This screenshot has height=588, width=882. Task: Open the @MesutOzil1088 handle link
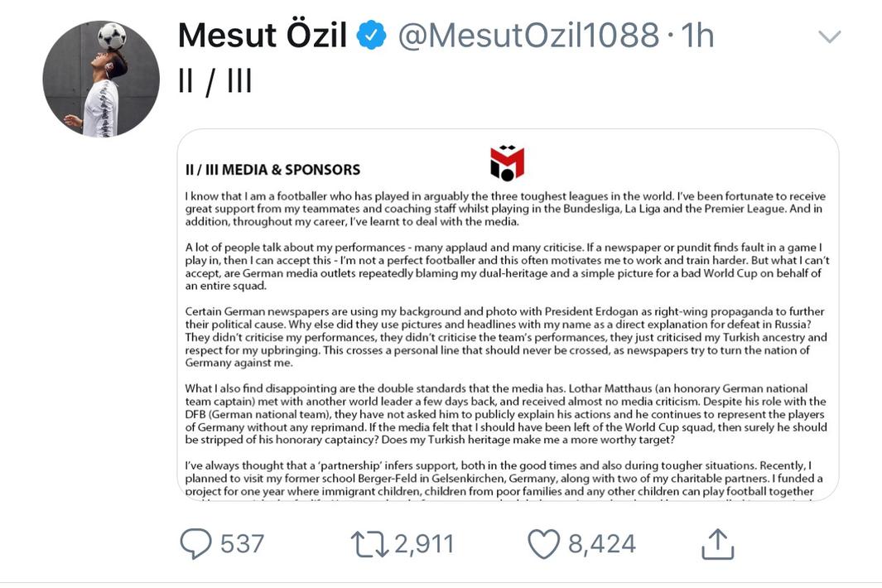(528, 36)
